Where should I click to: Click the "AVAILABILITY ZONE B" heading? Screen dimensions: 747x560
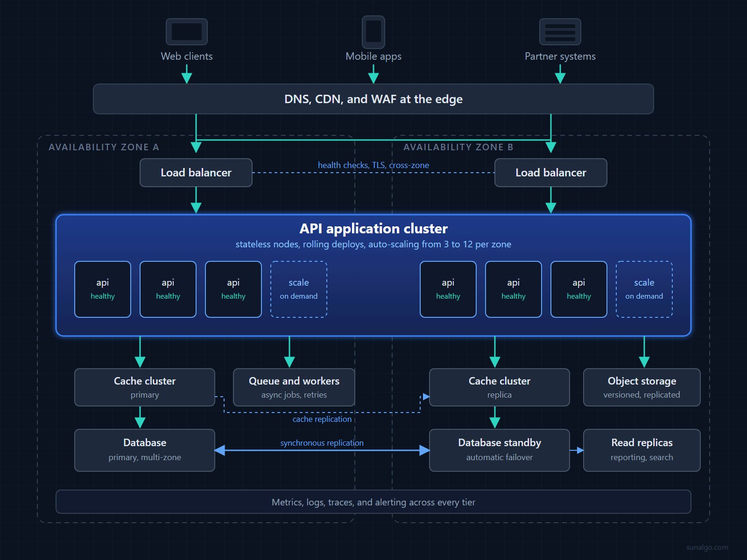458,147
